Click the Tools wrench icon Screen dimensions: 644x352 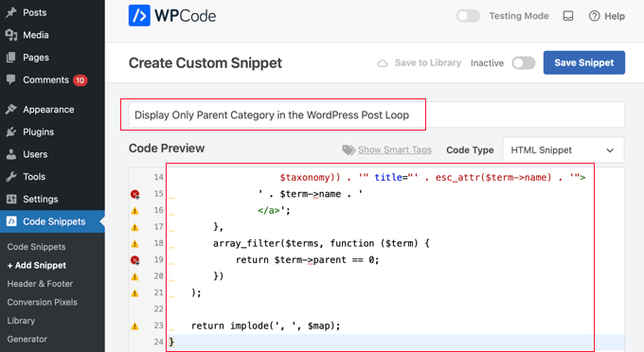tap(11, 177)
